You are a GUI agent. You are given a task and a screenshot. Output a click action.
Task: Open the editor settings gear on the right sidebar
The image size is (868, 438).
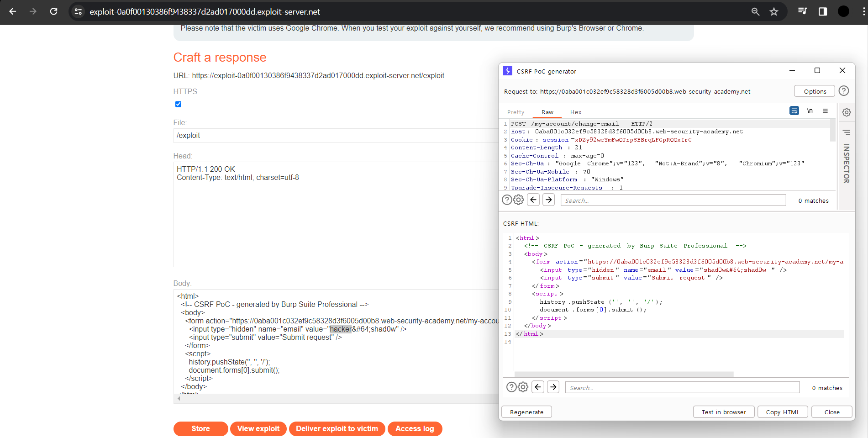[847, 112]
